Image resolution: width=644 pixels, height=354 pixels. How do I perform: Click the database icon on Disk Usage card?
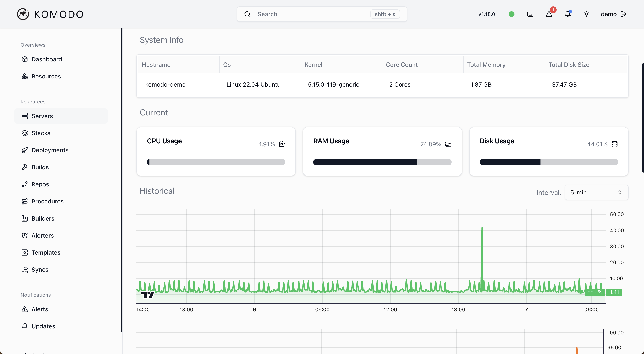[x=614, y=144]
